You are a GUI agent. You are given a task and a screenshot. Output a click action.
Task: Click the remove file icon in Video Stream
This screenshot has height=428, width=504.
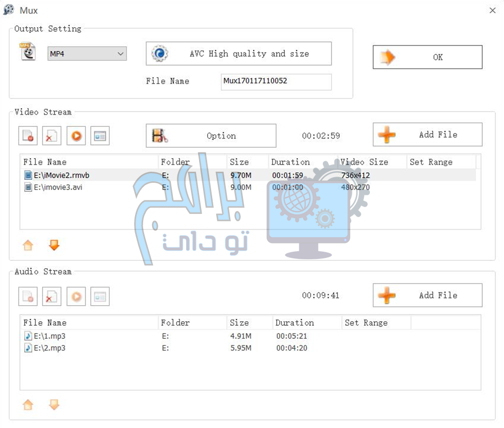coord(28,136)
